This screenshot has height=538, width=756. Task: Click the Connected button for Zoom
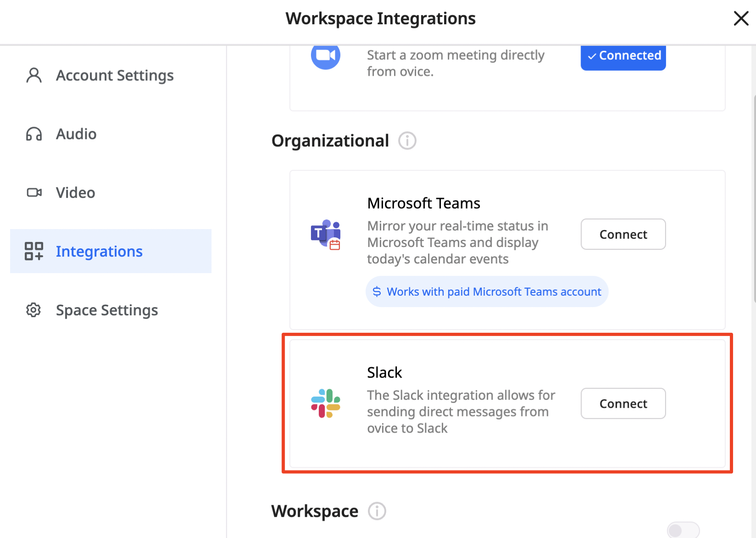click(623, 57)
